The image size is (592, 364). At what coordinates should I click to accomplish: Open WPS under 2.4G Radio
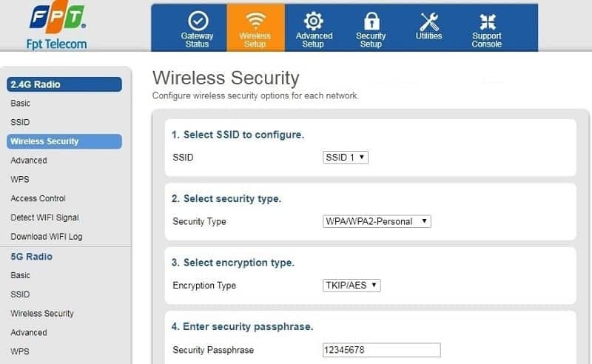pyautogui.click(x=20, y=179)
